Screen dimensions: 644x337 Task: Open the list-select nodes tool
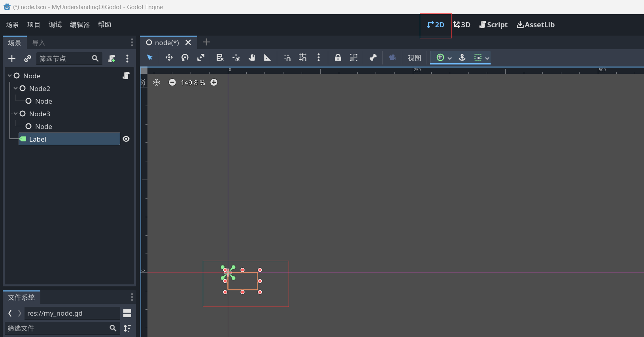coord(220,58)
